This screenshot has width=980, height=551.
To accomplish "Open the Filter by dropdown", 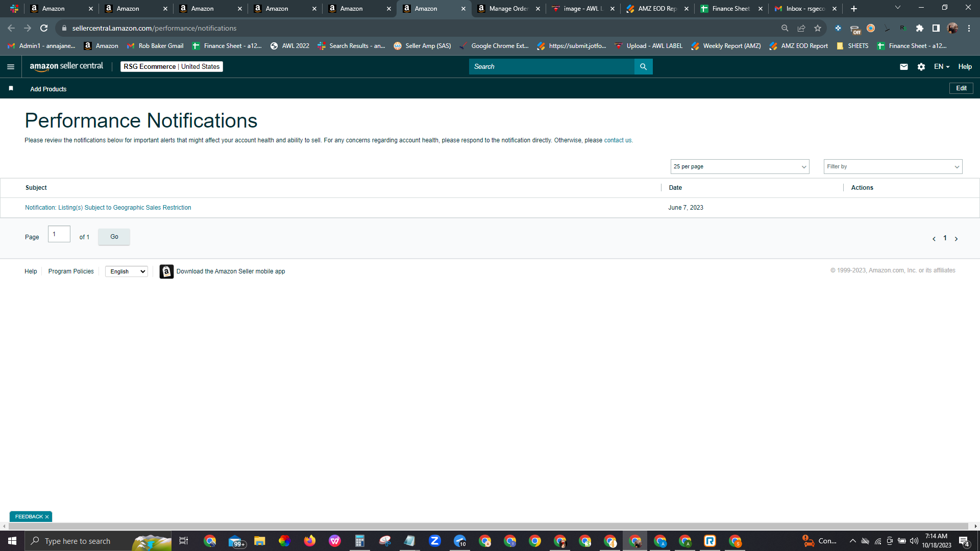I will [893, 167].
